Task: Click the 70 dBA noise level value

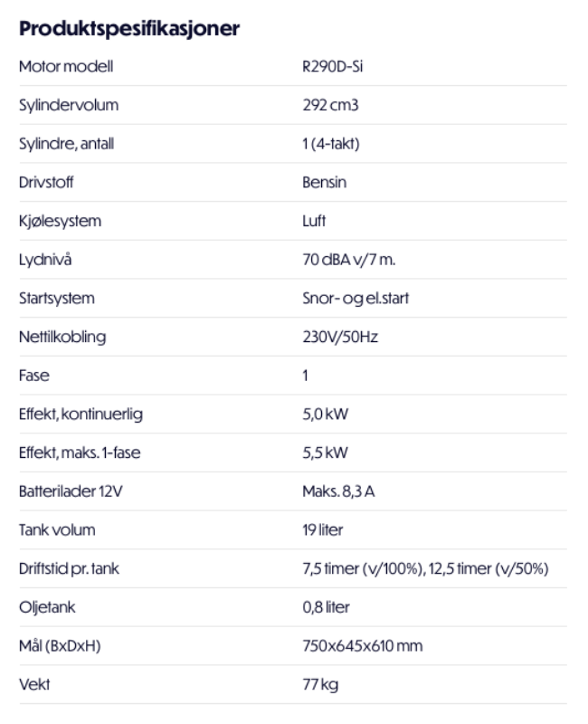Action: 348,260
